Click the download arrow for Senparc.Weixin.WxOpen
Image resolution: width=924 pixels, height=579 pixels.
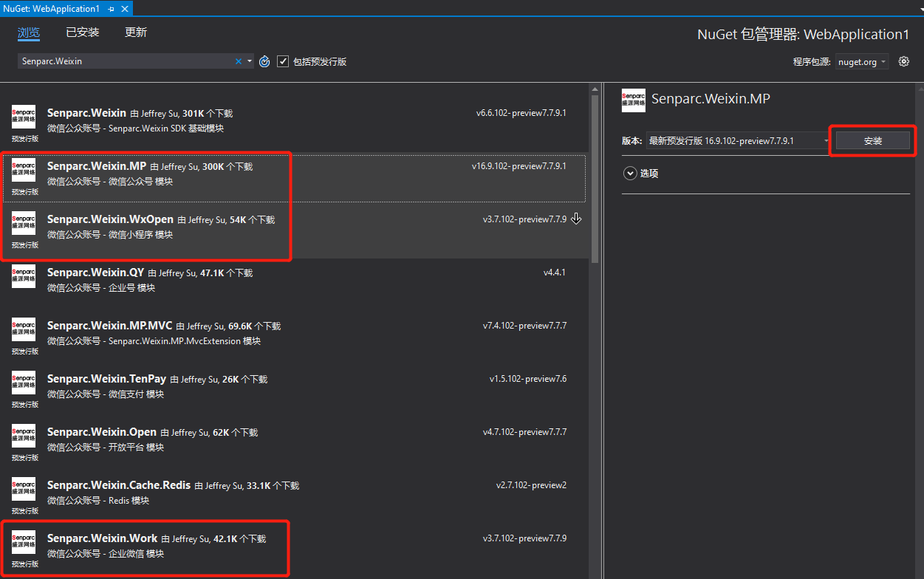tap(577, 219)
